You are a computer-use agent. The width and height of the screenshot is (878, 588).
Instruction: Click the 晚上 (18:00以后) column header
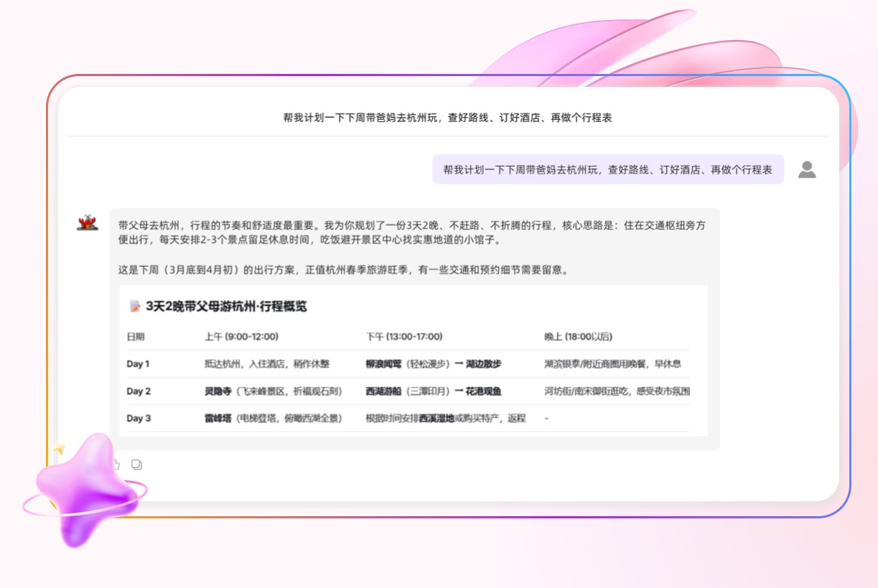579,337
